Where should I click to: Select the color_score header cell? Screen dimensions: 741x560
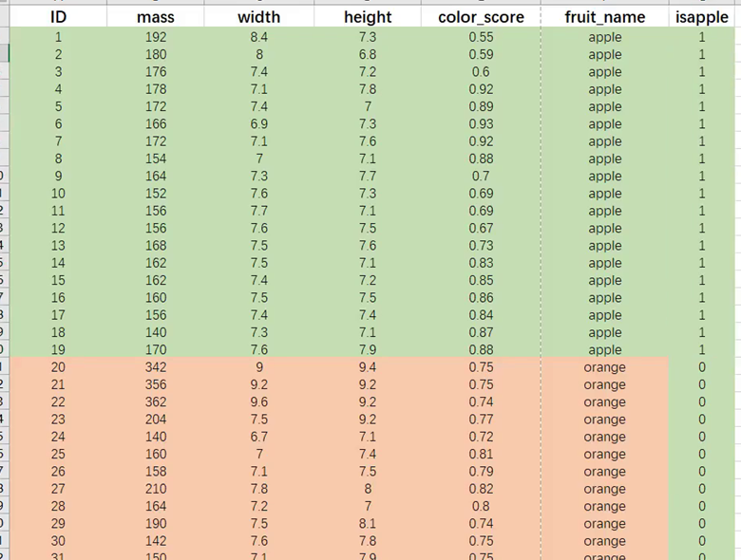[x=481, y=17]
